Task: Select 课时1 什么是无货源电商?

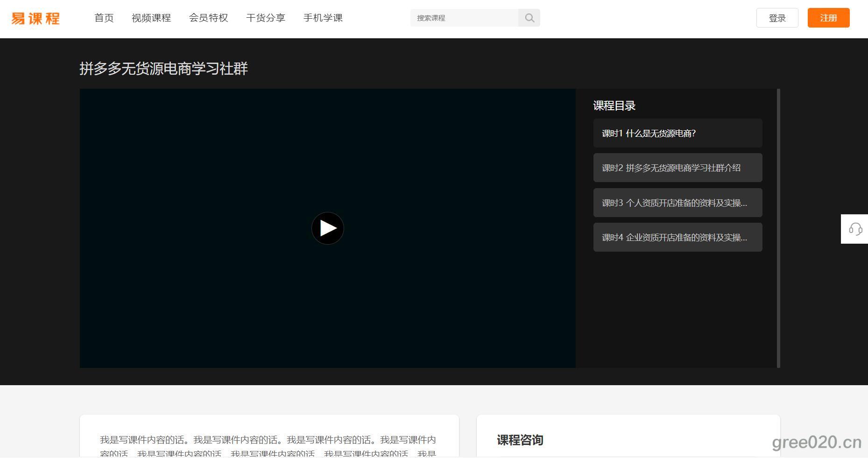Action: click(x=678, y=133)
